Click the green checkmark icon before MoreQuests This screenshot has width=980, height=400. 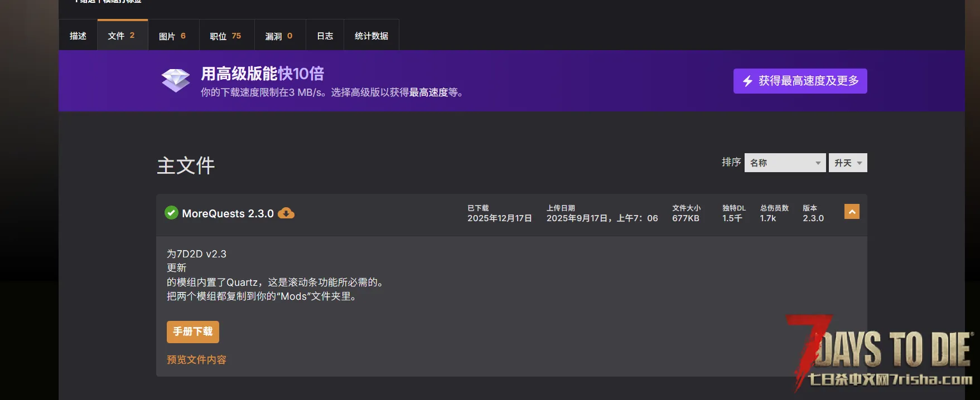(x=171, y=213)
